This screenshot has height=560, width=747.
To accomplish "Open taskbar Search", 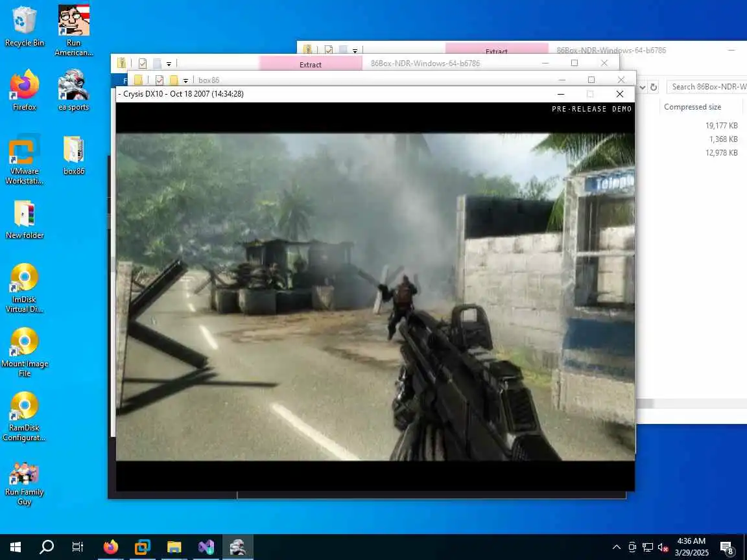I will [46, 546].
